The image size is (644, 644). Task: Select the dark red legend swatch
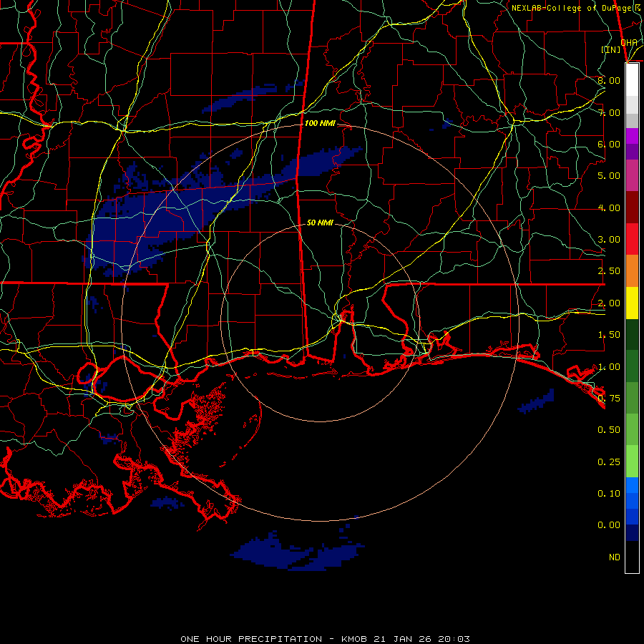pyautogui.click(x=632, y=208)
